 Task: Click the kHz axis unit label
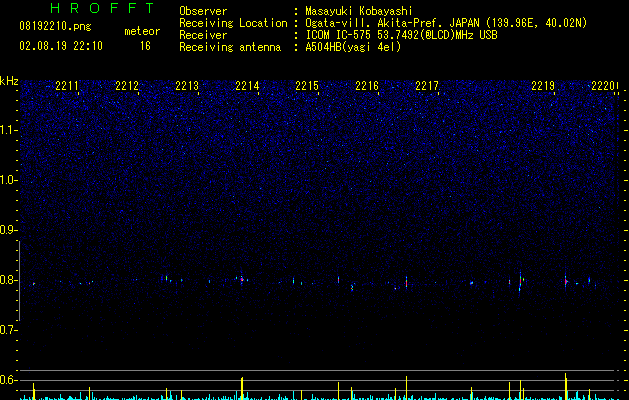(9, 81)
